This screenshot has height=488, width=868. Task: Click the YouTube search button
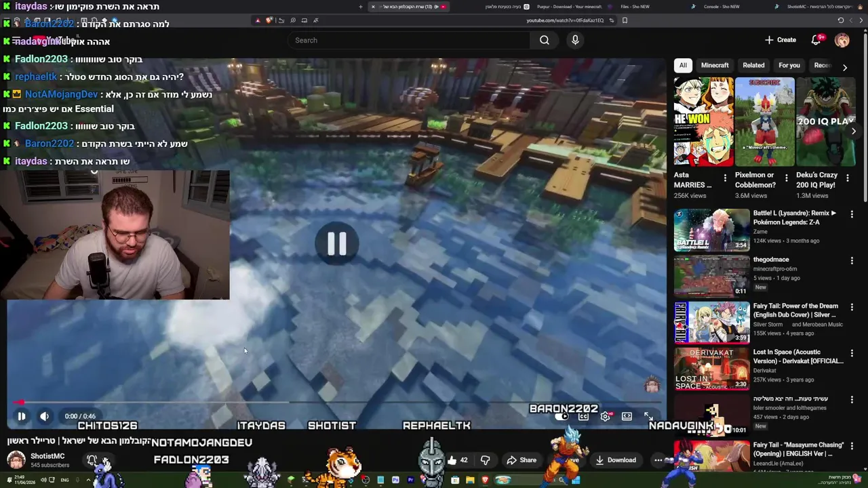coord(545,40)
